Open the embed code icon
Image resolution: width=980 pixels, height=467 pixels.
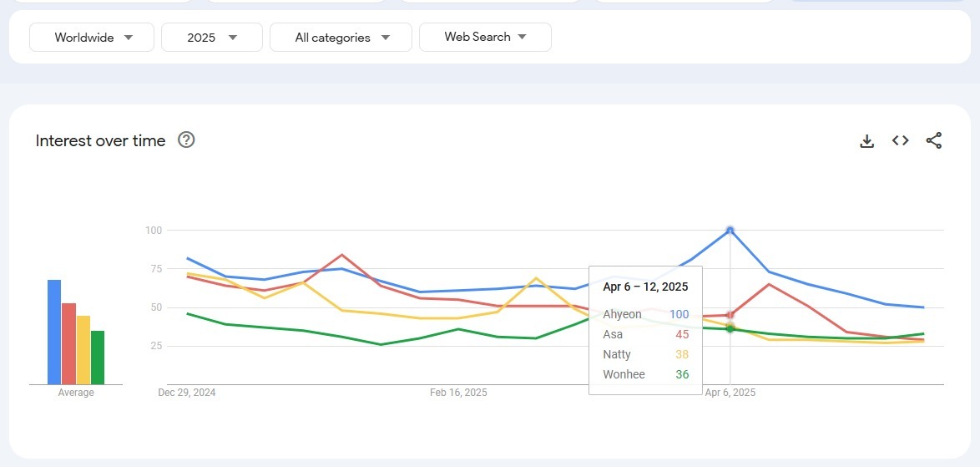[900, 140]
